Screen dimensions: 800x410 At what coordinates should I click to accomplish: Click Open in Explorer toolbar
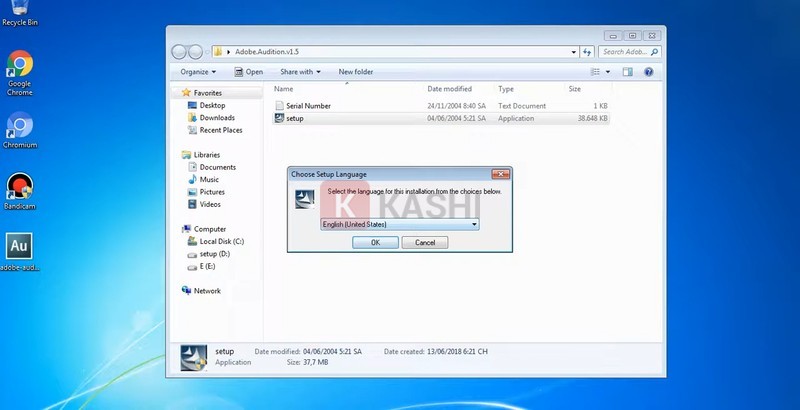[x=248, y=72]
